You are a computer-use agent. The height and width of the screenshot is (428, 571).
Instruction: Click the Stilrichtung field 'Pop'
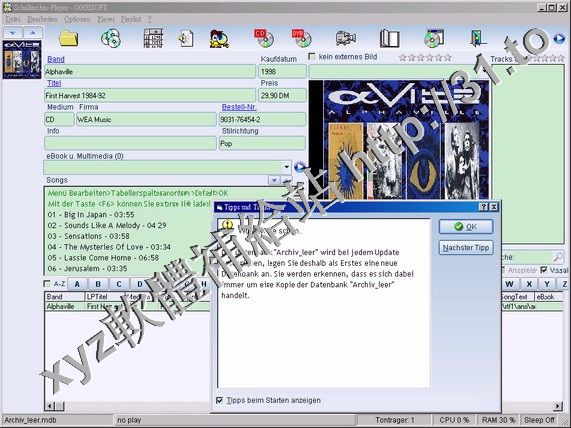(x=262, y=144)
